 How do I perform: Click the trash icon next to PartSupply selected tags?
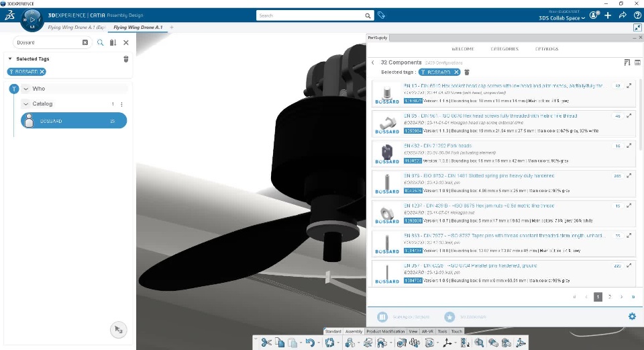point(467,72)
